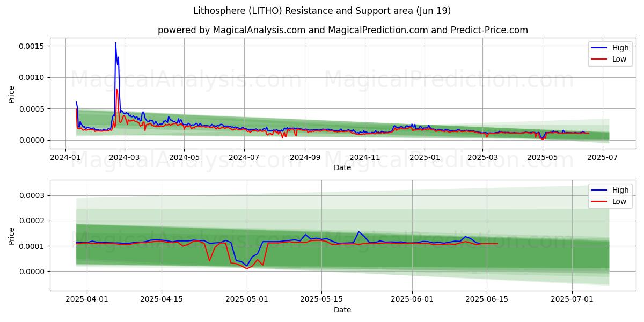644x322 pixels.
Task: Click 'High' in the top chart legend
Action: (x=620, y=48)
